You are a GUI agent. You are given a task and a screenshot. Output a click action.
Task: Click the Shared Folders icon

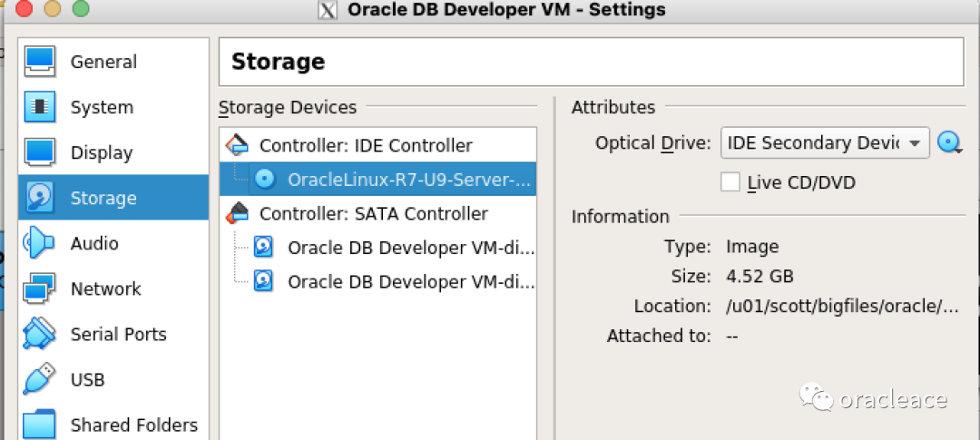[x=40, y=424]
